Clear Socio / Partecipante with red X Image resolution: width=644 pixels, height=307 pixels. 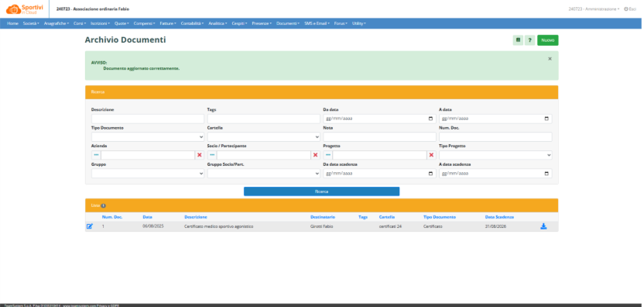316,155
